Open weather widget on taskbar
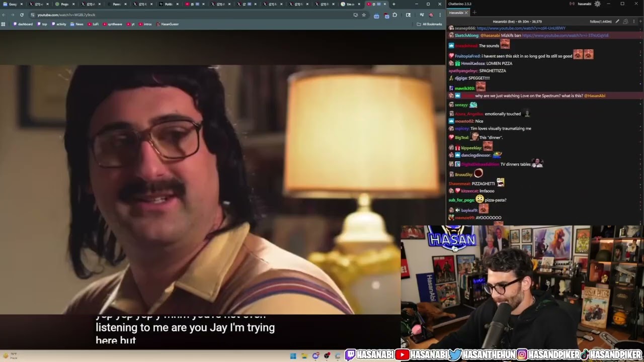 point(11,356)
